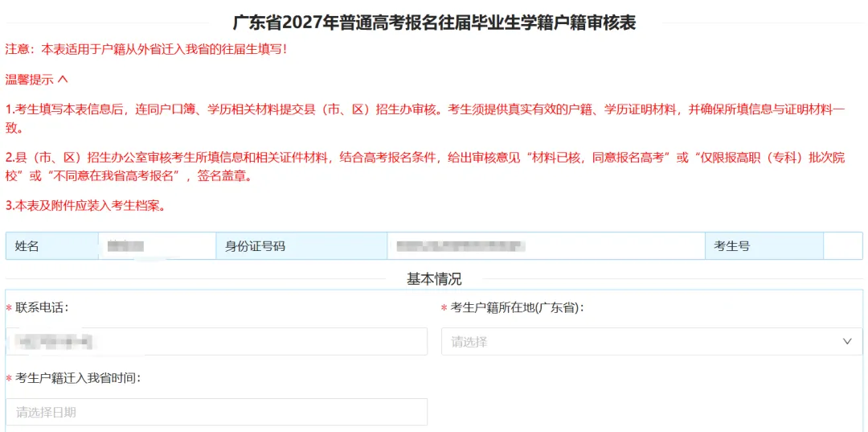Click tip 3 本表及附件应装入考生档案
This screenshot has height=432, width=868.
point(84,205)
